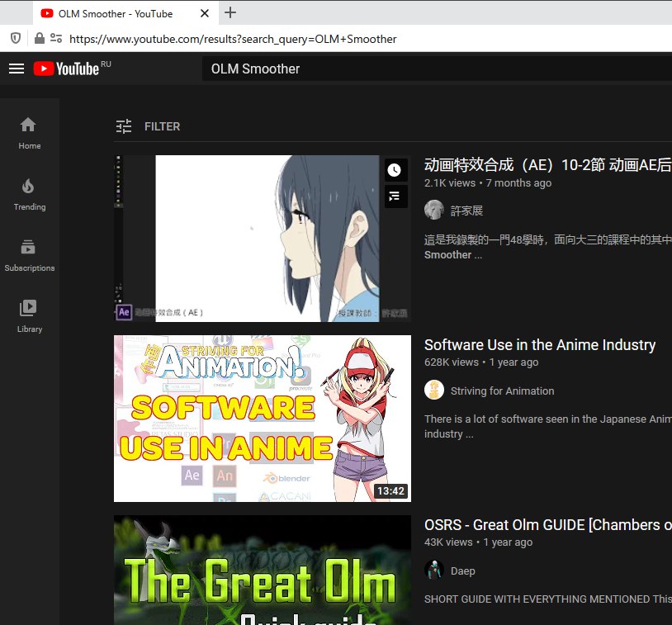Open a new browser tab
Image resolution: width=672 pixels, height=625 pixels.
click(x=230, y=13)
